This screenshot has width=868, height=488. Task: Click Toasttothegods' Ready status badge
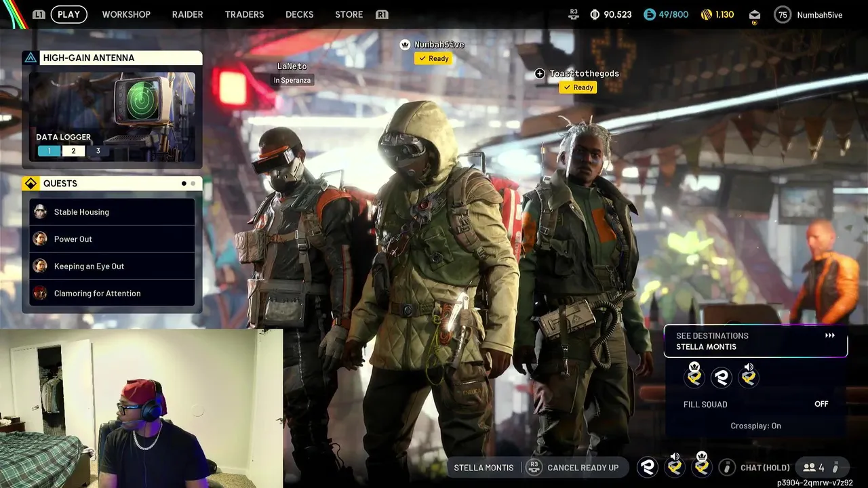(578, 87)
